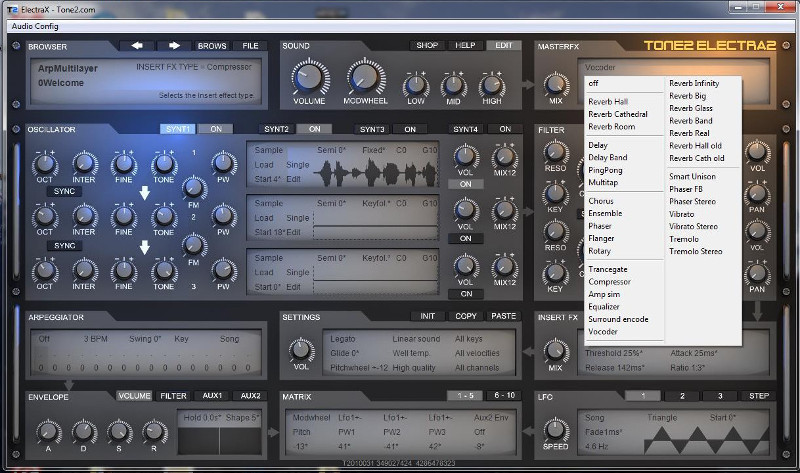Adjust the MODWHEEL knob

click(365, 77)
